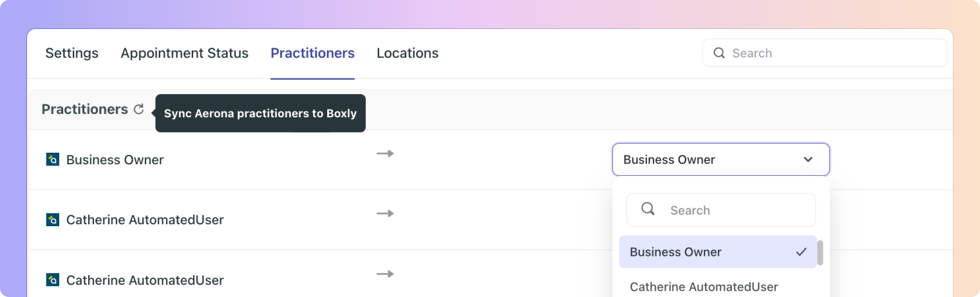Click the sync practitioners refresh icon
This screenshot has height=297, width=980.
138,110
